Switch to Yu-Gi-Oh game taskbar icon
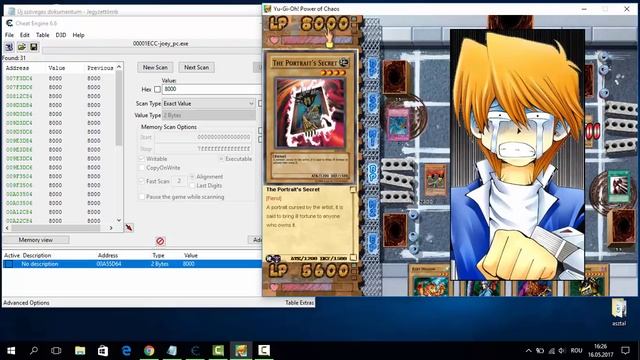This screenshot has width=640, height=360. [241, 351]
